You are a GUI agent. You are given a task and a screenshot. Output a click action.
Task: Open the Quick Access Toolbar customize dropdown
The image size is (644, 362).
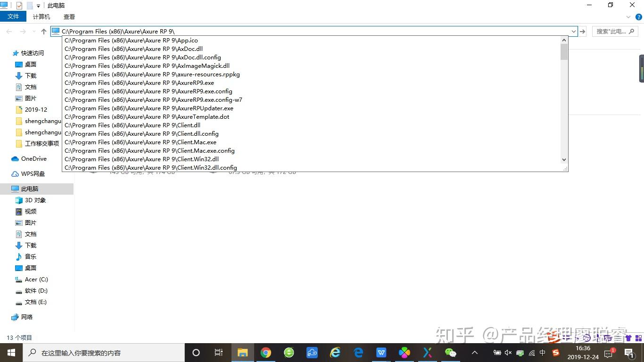tap(38, 6)
